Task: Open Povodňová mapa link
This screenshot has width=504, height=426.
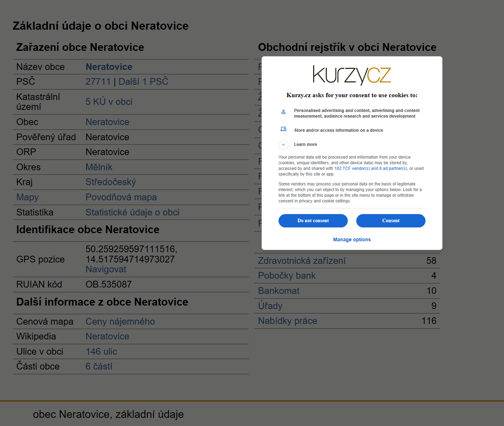Action: 121,197
